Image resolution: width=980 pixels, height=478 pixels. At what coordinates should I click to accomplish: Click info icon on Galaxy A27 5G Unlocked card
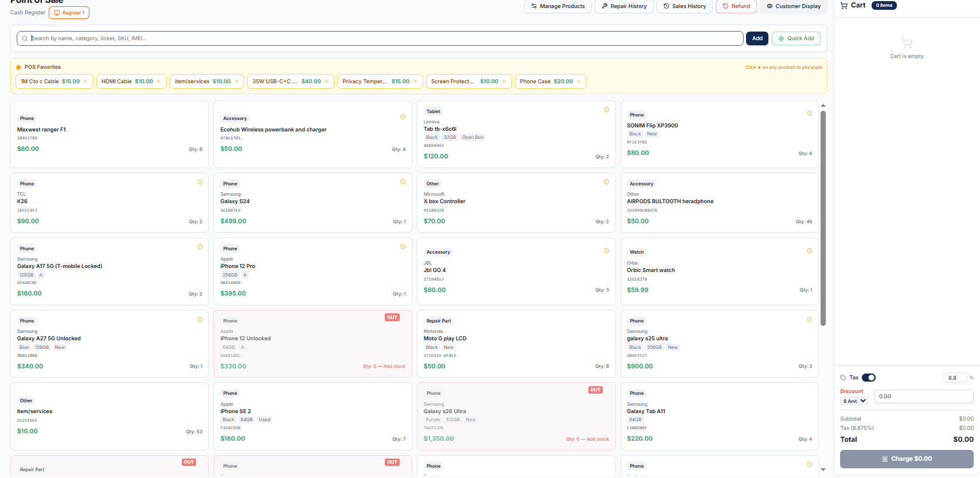point(200,320)
